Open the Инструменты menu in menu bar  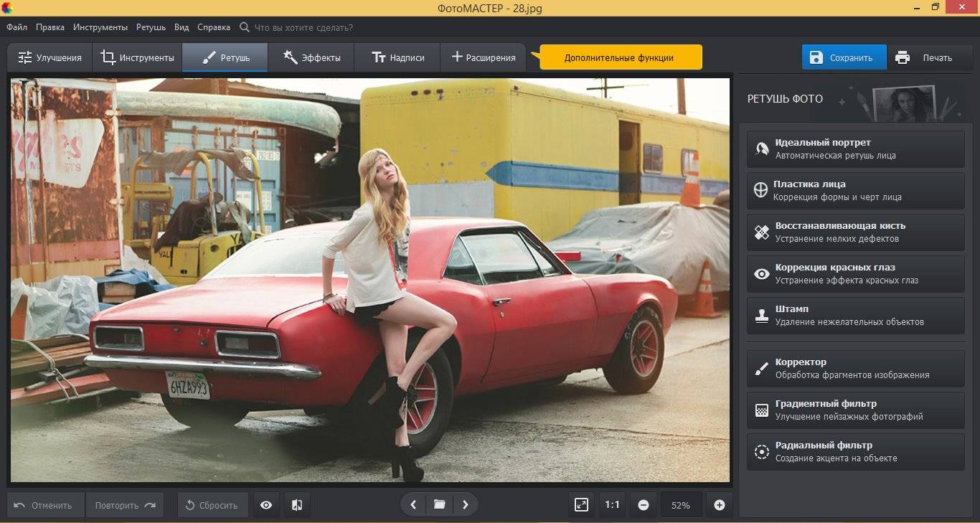100,27
